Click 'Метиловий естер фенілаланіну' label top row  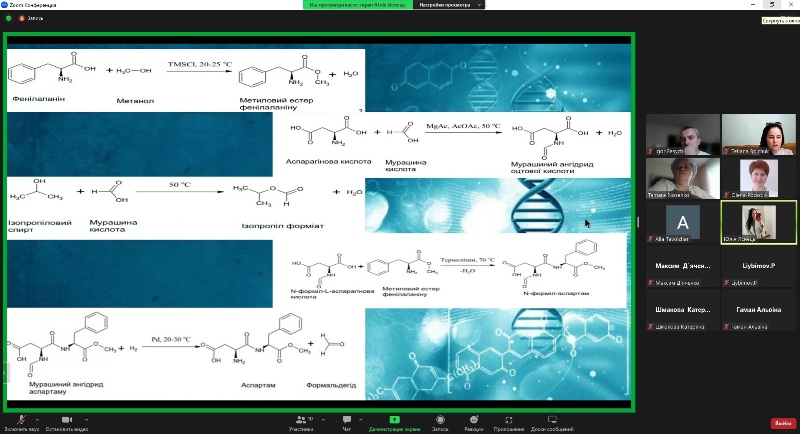[276, 104]
